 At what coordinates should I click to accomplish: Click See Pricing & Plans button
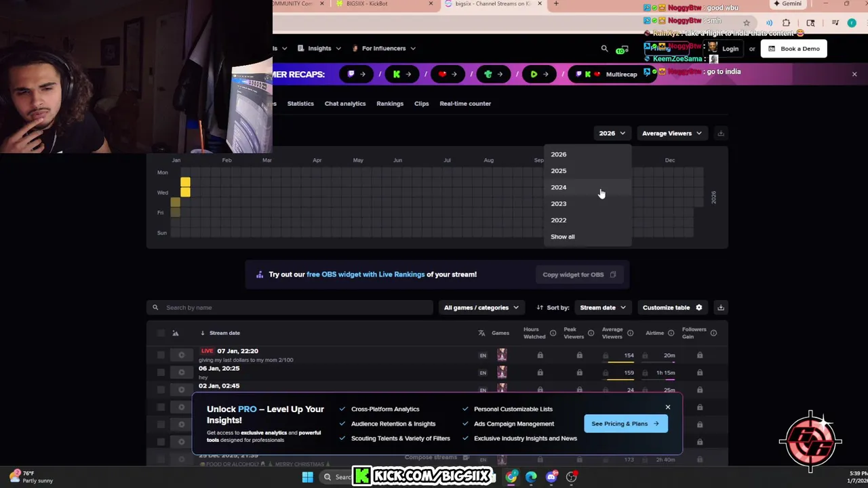pos(625,424)
